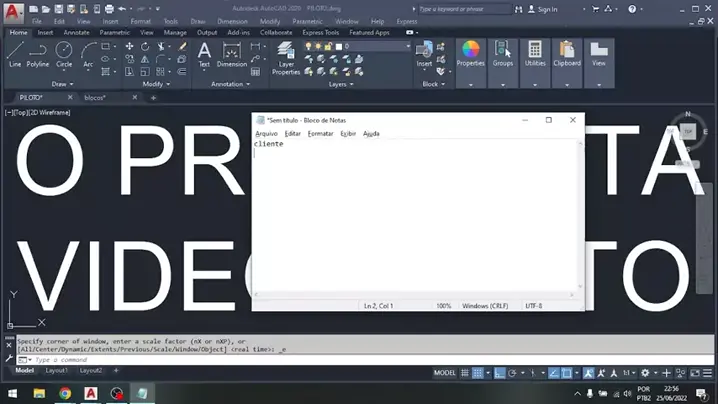Screen dimensions: 718x404
Task: Click the Insert block icon
Action: 425,54
